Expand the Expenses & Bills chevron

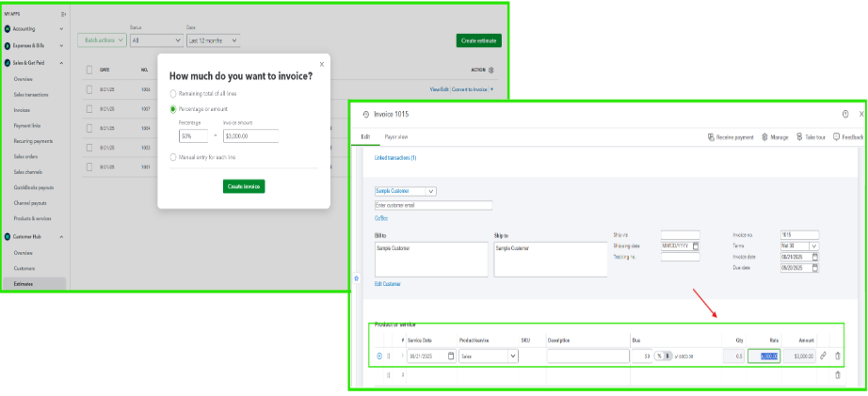tap(61, 46)
